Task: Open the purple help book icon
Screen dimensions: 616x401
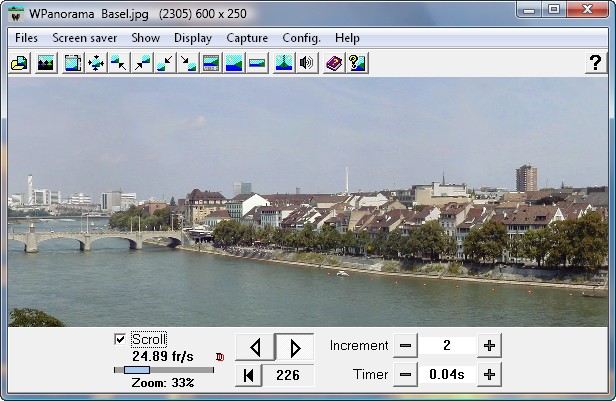Action: tap(334, 63)
